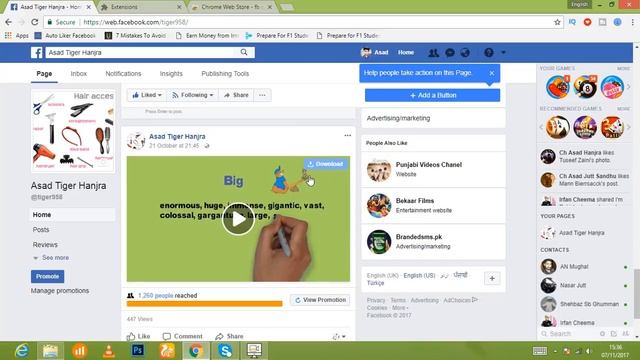The height and width of the screenshot is (360, 640).
Task: Reload the page with the refresh icon
Action: (35, 22)
